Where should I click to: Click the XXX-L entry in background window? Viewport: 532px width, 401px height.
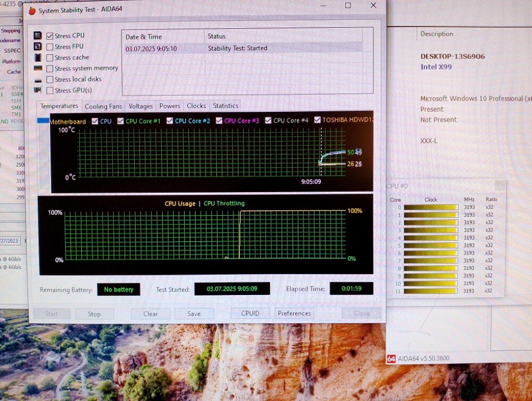point(429,141)
